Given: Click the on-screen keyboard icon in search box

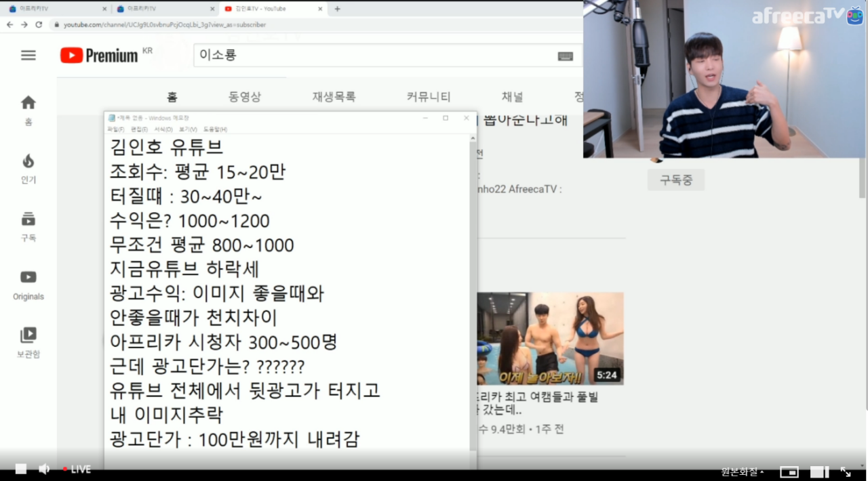Looking at the screenshot, I should pos(566,56).
